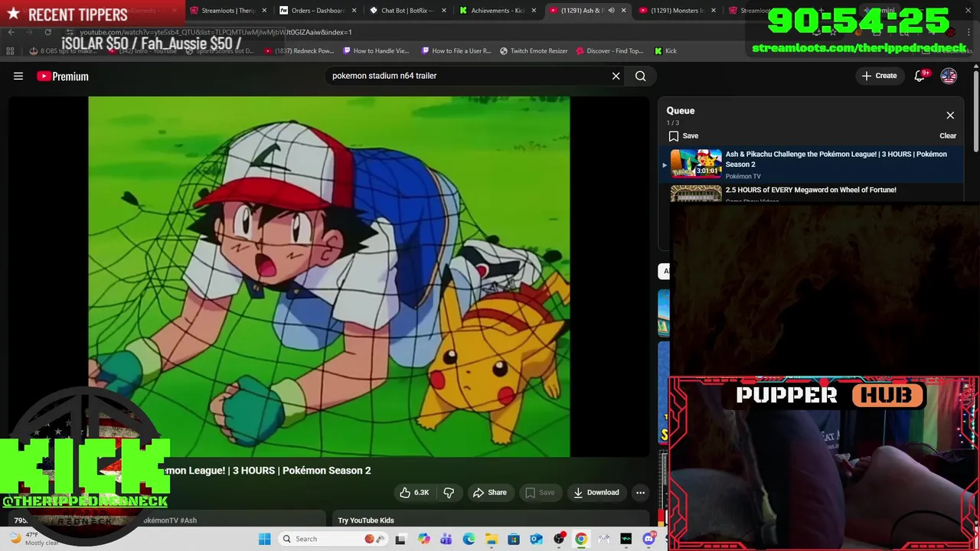This screenshot has height=551, width=980.
Task: Open the more actions ellipsis menu
Action: (x=640, y=492)
